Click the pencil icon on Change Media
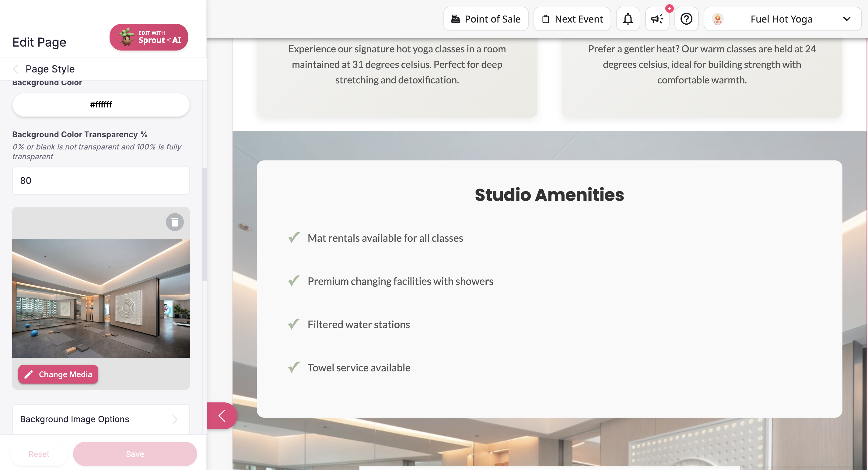 29,374
